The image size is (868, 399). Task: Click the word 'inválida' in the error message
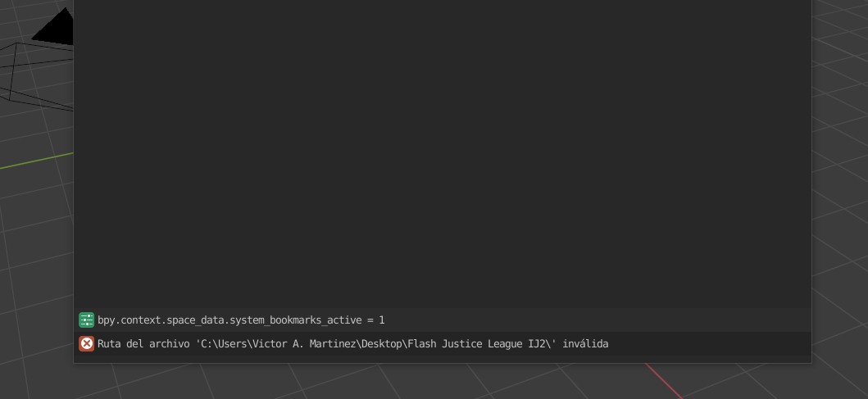tap(585, 343)
